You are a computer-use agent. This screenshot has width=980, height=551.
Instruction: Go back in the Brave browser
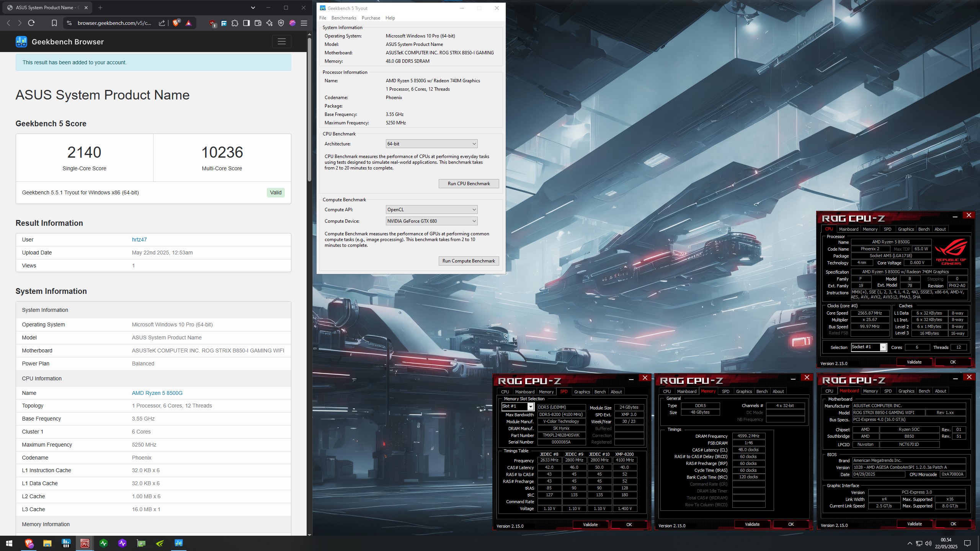coord(9,23)
